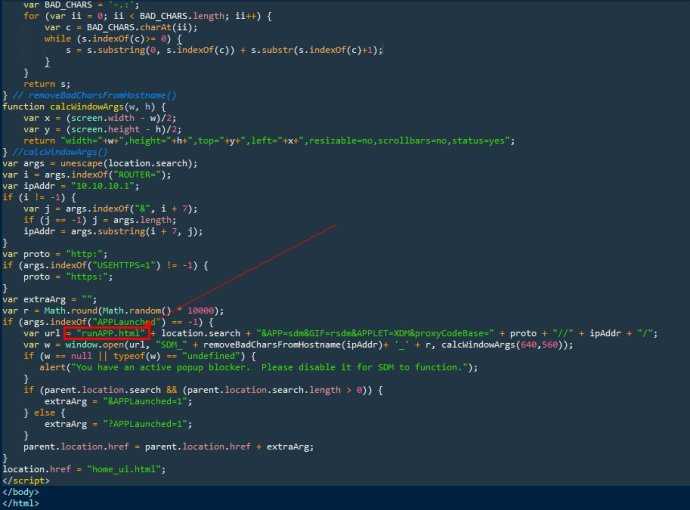
Task: Click the 'var BAD_CHARS' declaration line
Action: (x=81, y=5)
